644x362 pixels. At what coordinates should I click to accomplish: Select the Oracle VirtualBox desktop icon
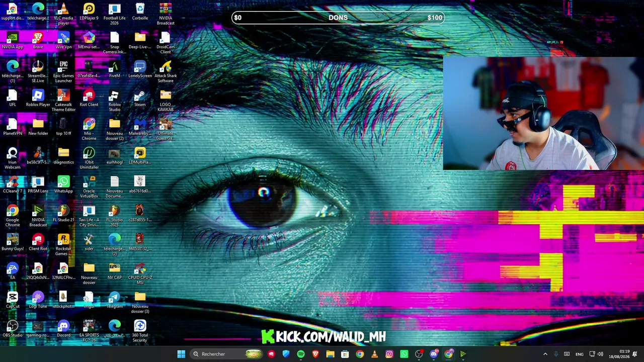click(x=89, y=187)
